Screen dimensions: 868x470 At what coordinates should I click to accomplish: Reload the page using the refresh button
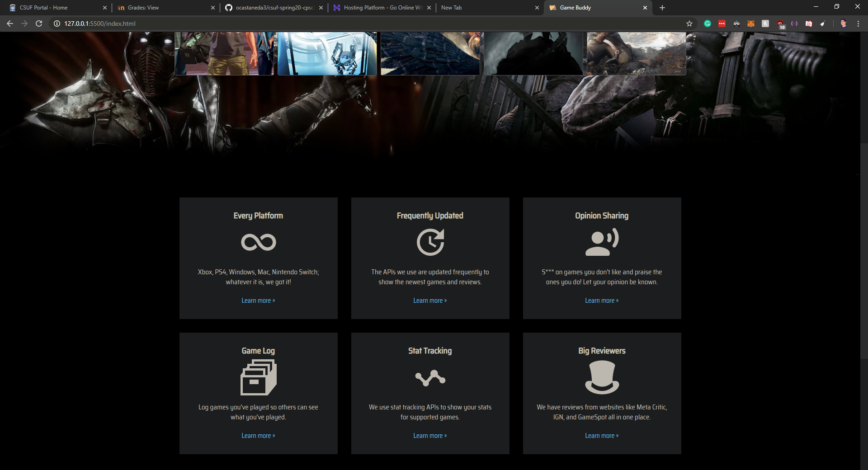[x=39, y=23]
